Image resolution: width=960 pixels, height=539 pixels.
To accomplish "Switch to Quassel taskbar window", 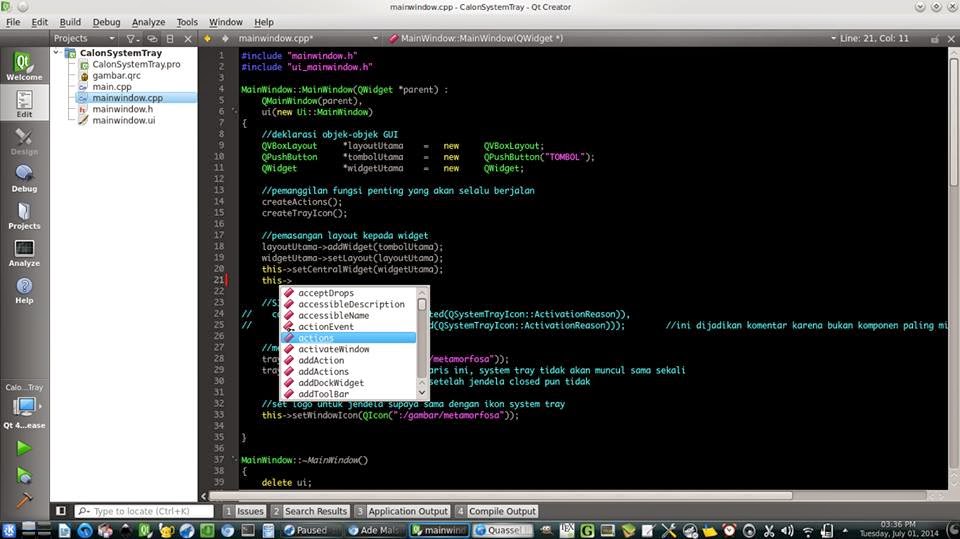I will pos(503,530).
